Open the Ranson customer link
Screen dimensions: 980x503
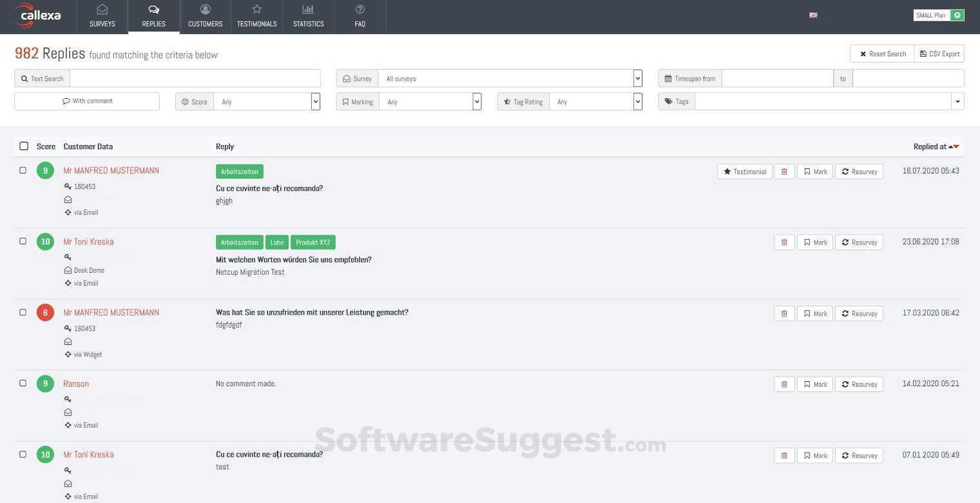click(76, 384)
